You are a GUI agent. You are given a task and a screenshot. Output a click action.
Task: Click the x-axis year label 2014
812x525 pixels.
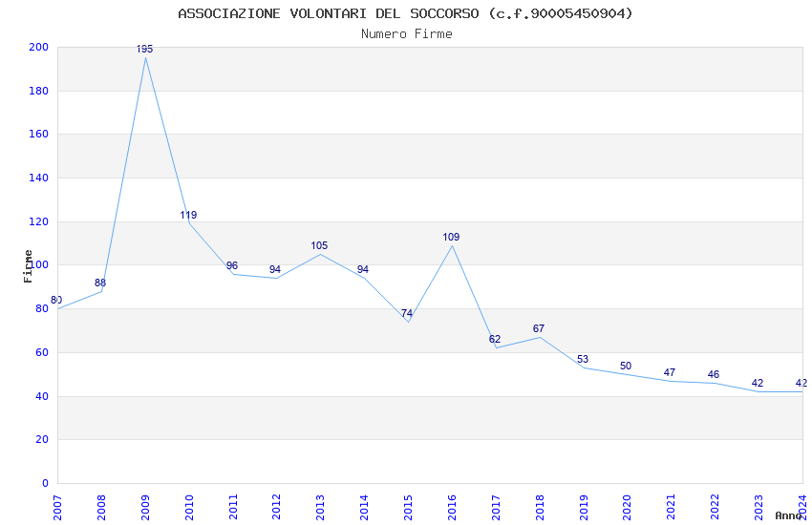click(x=364, y=508)
